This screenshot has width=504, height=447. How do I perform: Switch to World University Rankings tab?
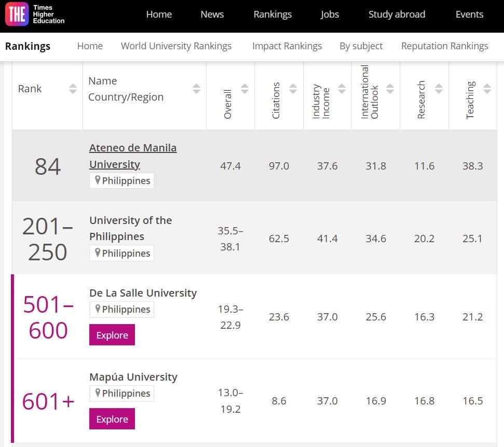coord(176,46)
